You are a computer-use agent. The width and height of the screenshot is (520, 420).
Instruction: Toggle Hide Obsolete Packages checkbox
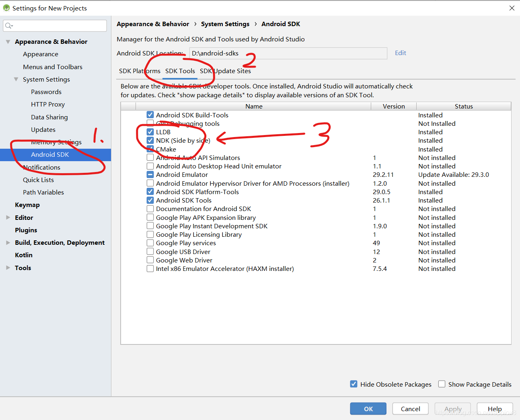click(x=354, y=384)
